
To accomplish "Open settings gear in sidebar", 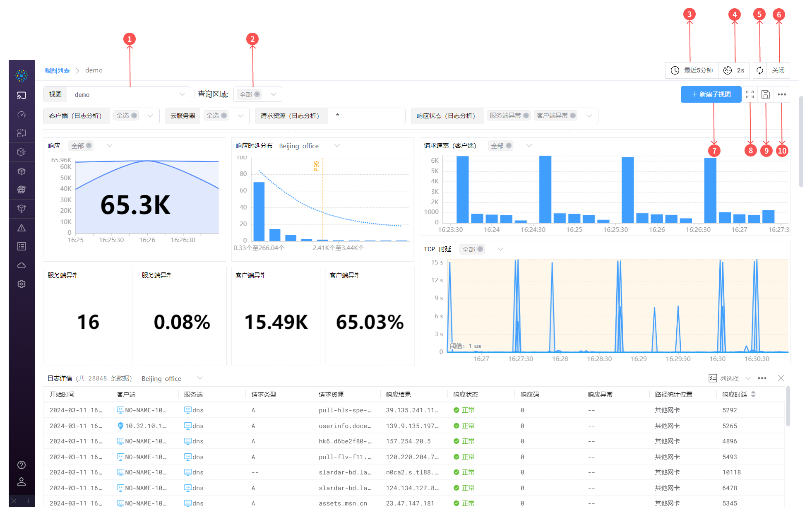I will click(22, 284).
